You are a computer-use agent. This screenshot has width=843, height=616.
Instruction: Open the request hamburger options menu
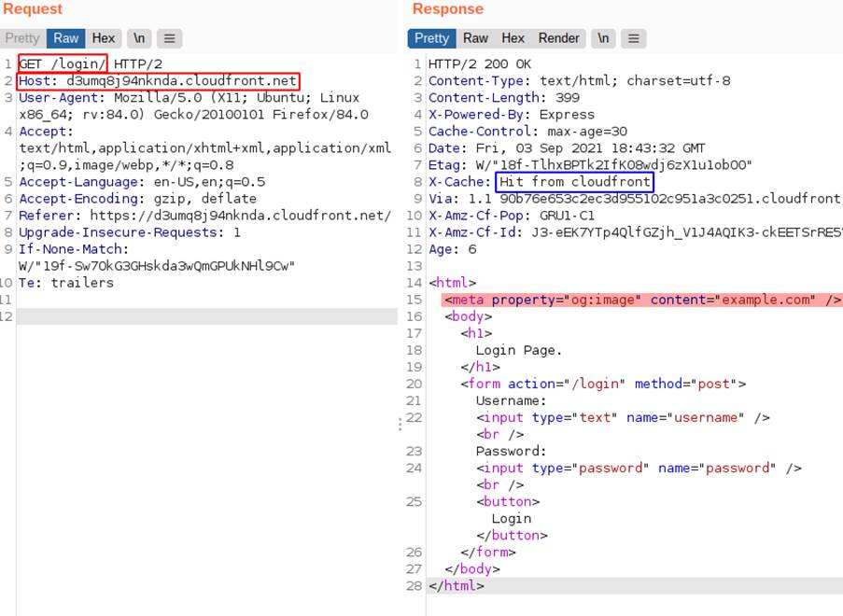click(x=169, y=38)
